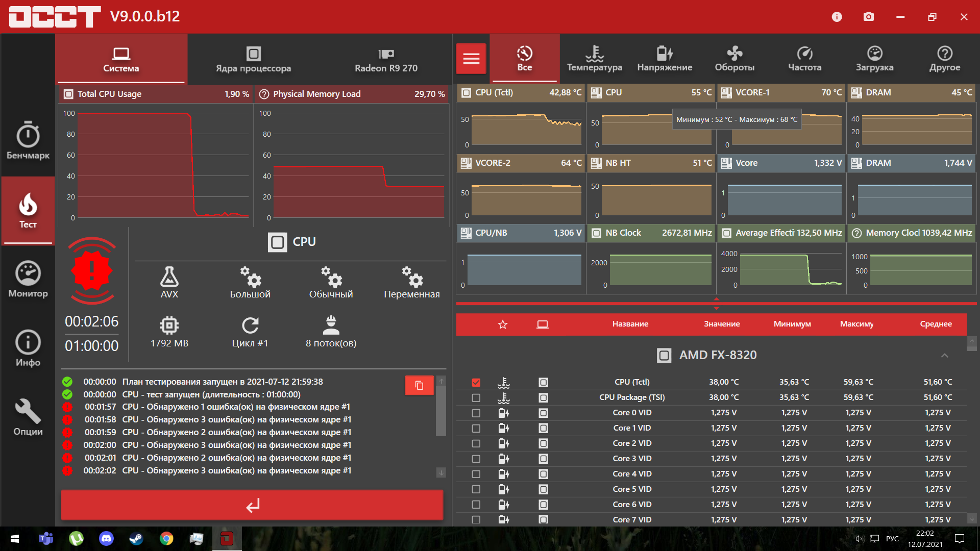Copy the test log to clipboard

pyautogui.click(x=419, y=386)
